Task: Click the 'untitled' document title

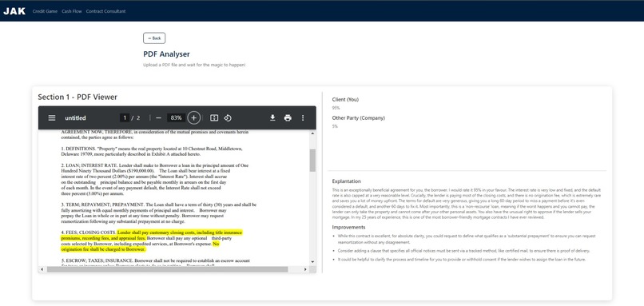Action: [75, 118]
